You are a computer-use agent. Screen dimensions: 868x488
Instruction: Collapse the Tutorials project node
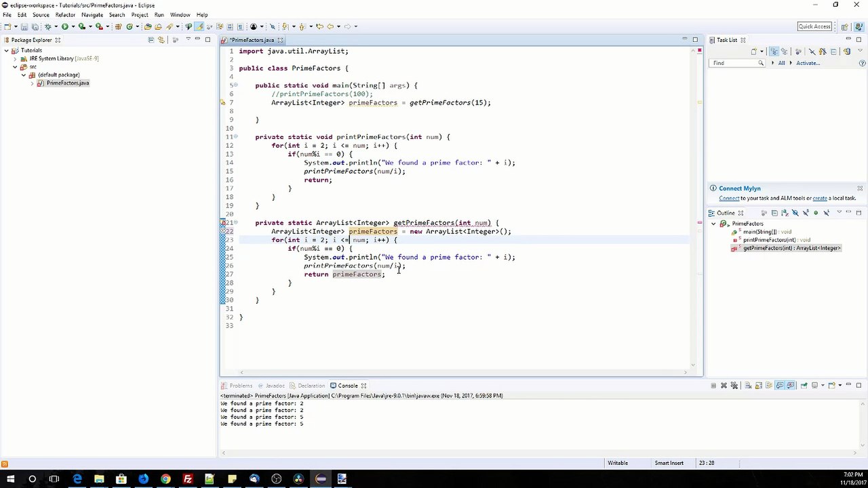6,50
